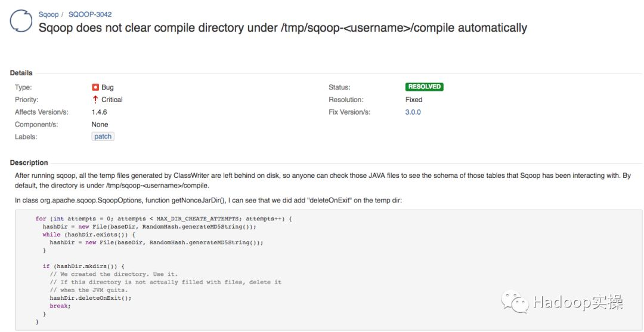Open the SQOOP-3042 issue key link
Screen dimensions: 644x332
tap(90, 14)
